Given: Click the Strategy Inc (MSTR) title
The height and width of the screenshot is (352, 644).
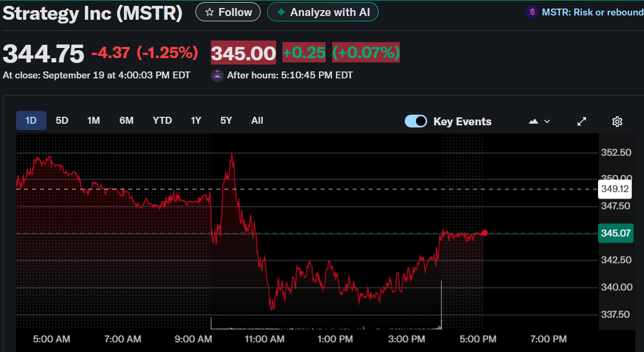Looking at the screenshot, I should [x=92, y=13].
